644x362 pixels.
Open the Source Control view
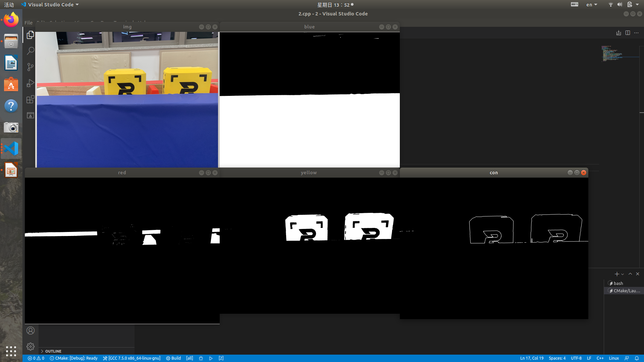coord(30,67)
